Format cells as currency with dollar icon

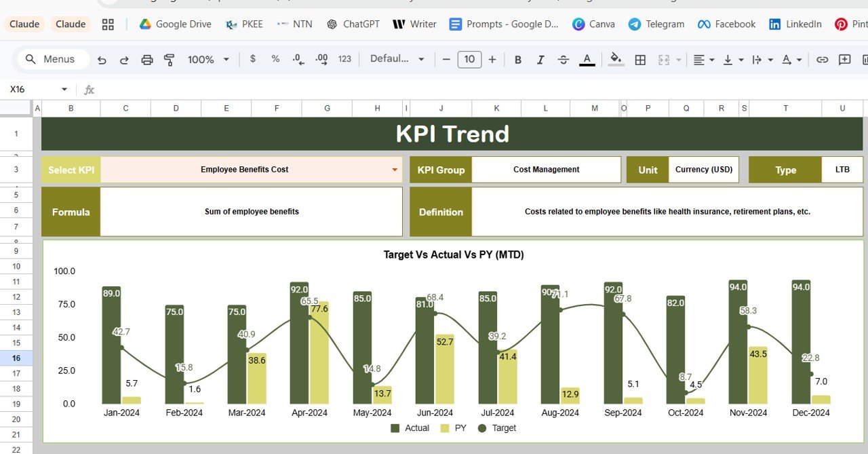click(x=253, y=59)
